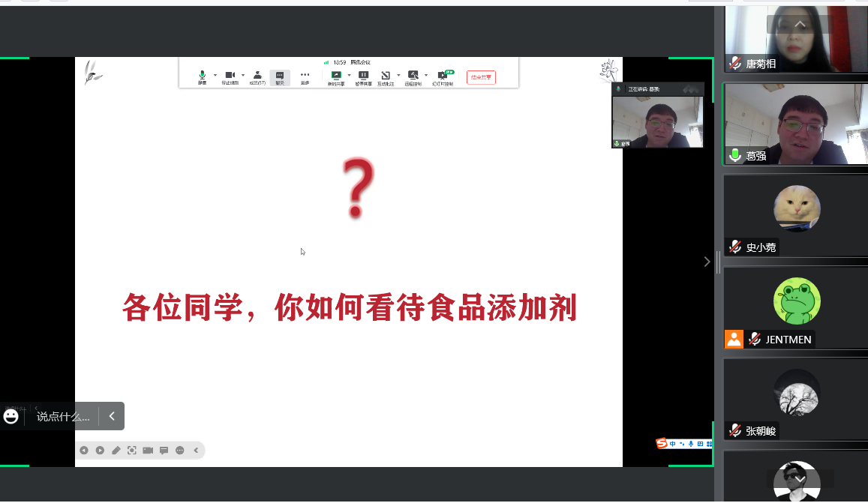Viewport: 868px width, 503px height.
Task: Toggle the stop video camera button
Action: tap(230, 76)
